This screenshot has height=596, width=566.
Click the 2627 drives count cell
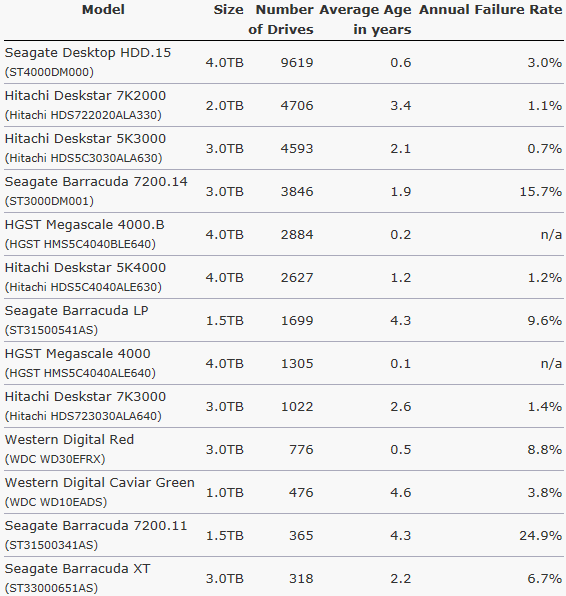tap(297, 277)
